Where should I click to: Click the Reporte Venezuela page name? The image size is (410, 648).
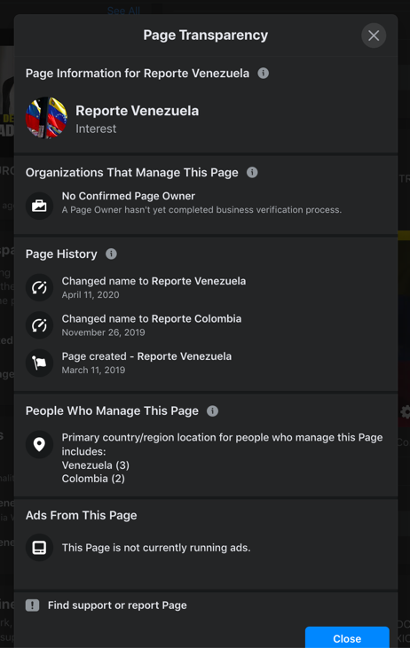click(137, 111)
